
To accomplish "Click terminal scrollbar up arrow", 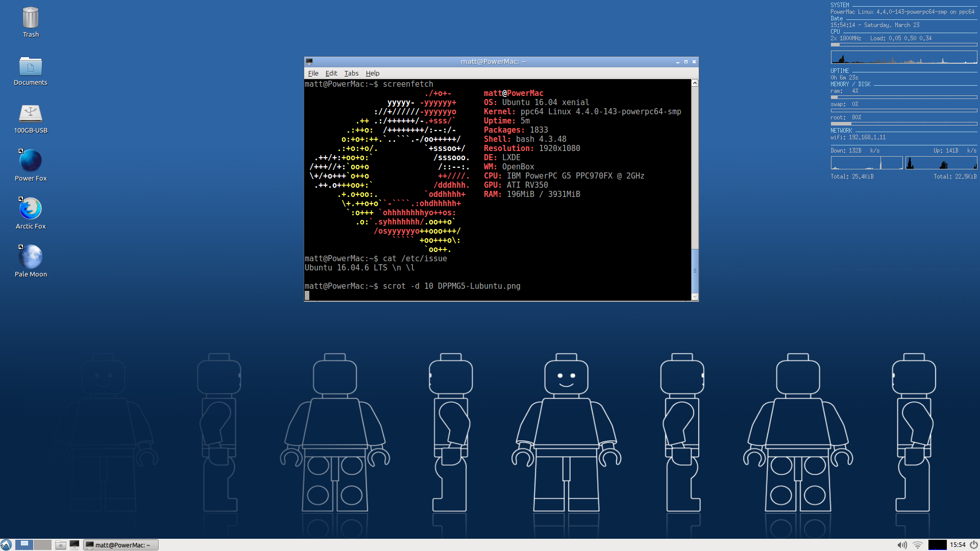I will [695, 83].
